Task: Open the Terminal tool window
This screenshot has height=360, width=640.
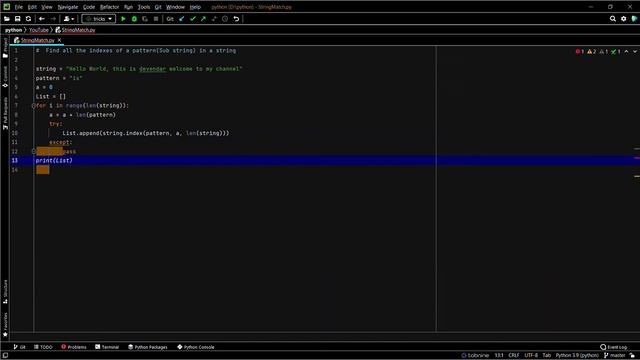Action: pyautogui.click(x=107, y=347)
